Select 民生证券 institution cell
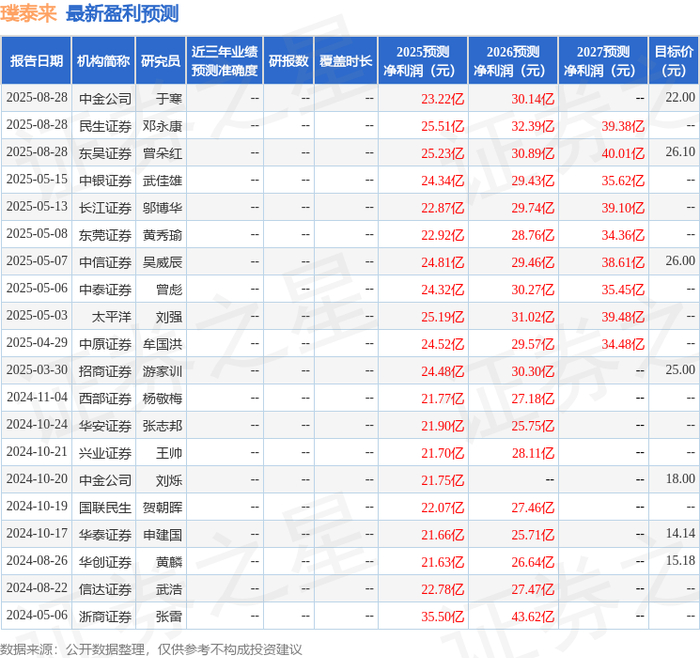 pos(105,126)
